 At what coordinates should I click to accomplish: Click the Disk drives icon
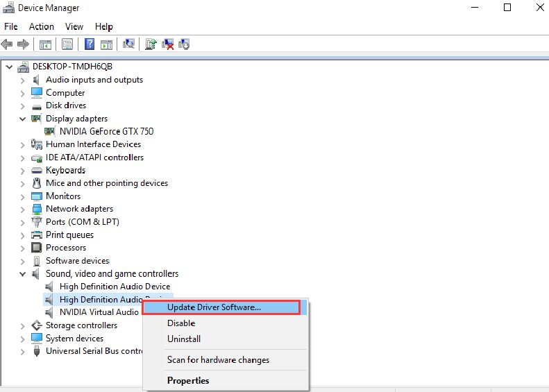pos(37,107)
